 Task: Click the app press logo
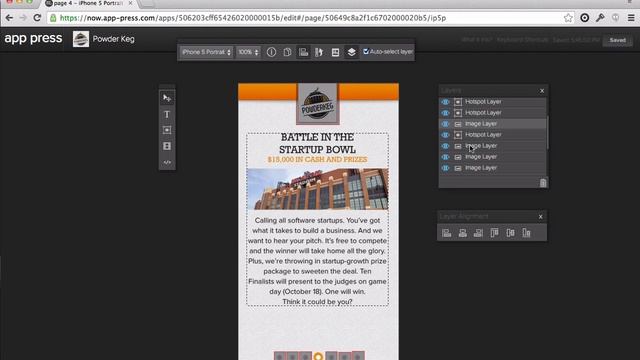pos(33,38)
